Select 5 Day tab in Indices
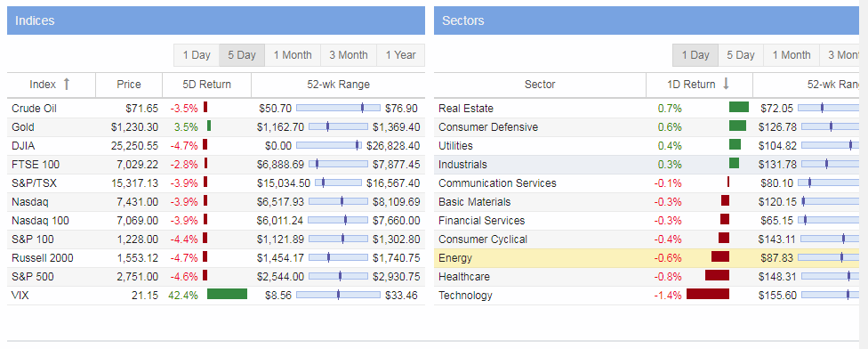The image size is (868, 349). [x=242, y=55]
